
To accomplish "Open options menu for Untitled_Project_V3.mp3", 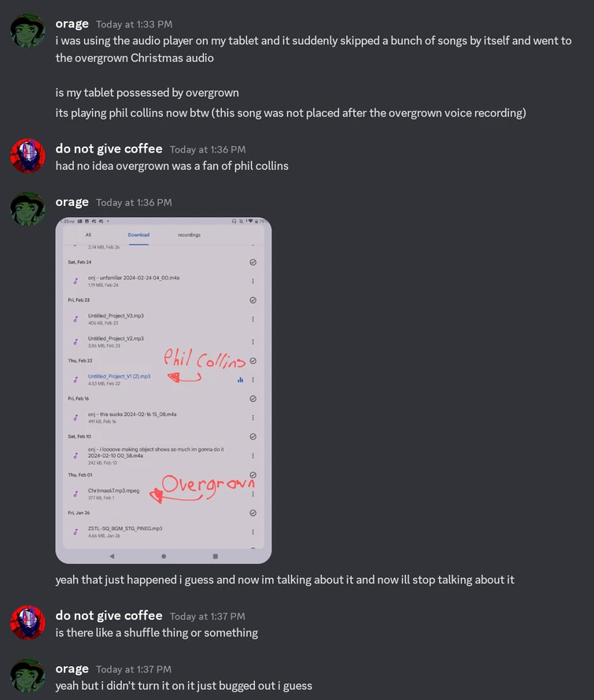I will coord(253,319).
